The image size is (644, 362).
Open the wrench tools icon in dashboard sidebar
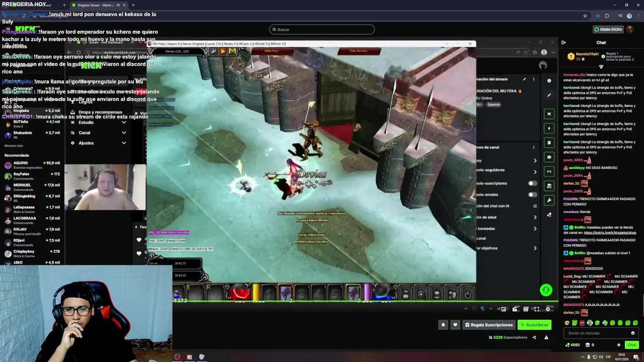549,200
